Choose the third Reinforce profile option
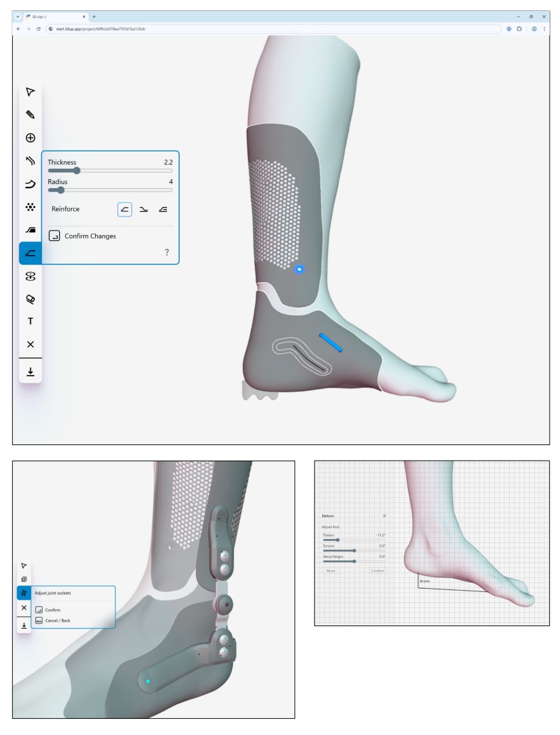560x735 pixels. pyautogui.click(x=163, y=209)
